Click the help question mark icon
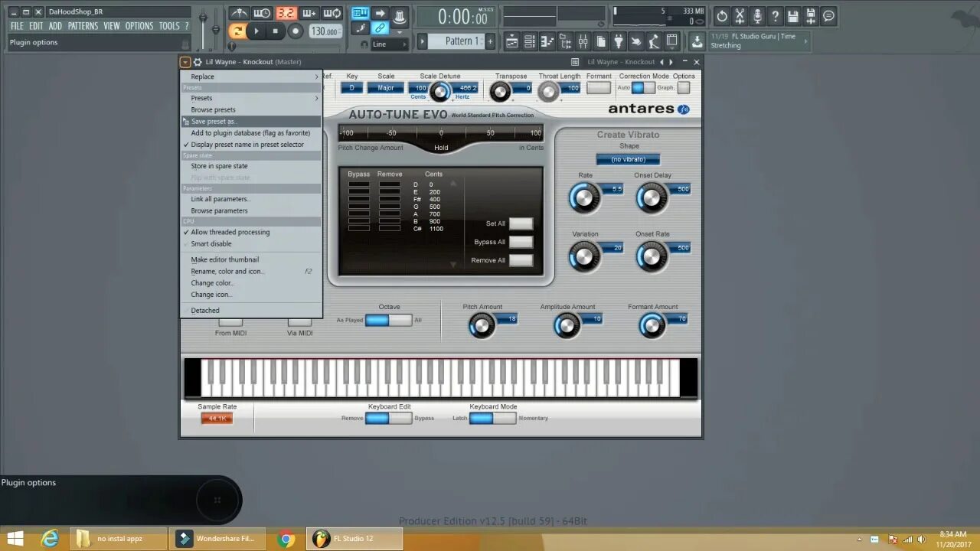 click(775, 15)
